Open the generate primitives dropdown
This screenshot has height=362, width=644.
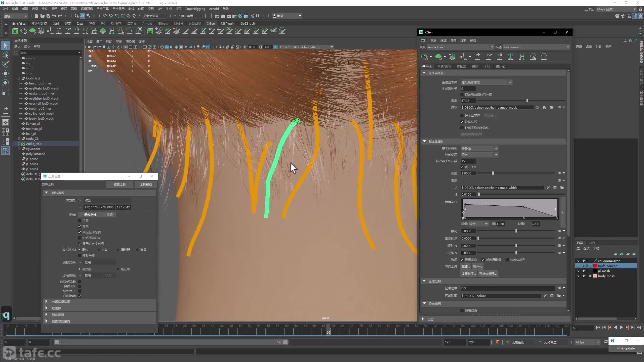pos(487,82)
